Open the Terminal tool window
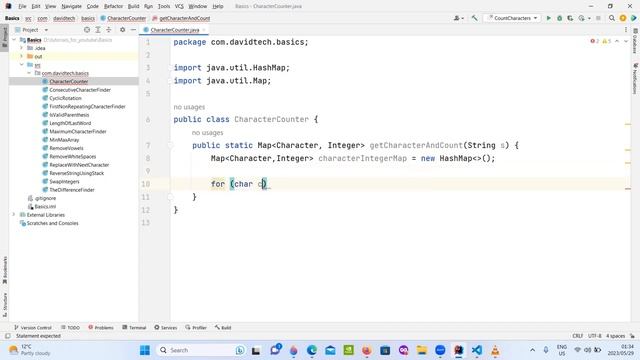The height and width of the screenshot is (360, 640). 134,327
